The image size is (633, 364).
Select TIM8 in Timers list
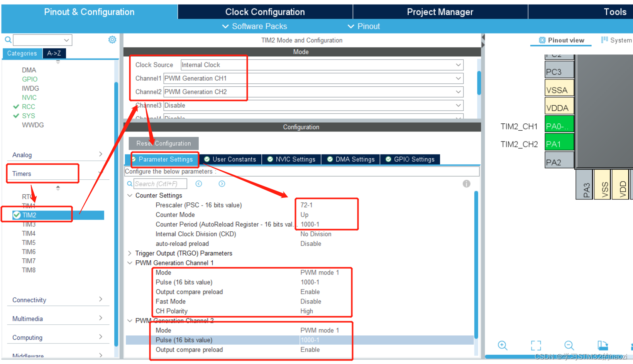pos(29,270)
